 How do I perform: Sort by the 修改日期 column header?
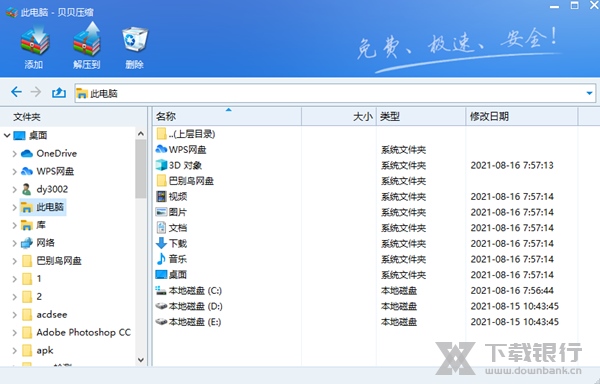tap(522, 116)
